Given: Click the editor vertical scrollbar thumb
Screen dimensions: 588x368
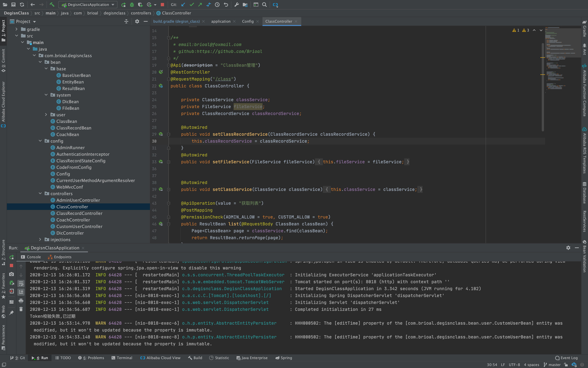Looking at the screenshot, I should pos(543,87).
